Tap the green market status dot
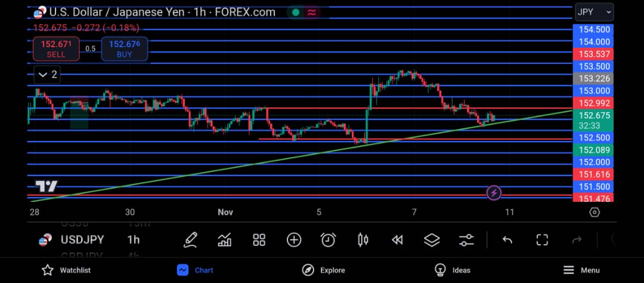The height and width of the screenshot is (283, 644). [x=295, y=13]
